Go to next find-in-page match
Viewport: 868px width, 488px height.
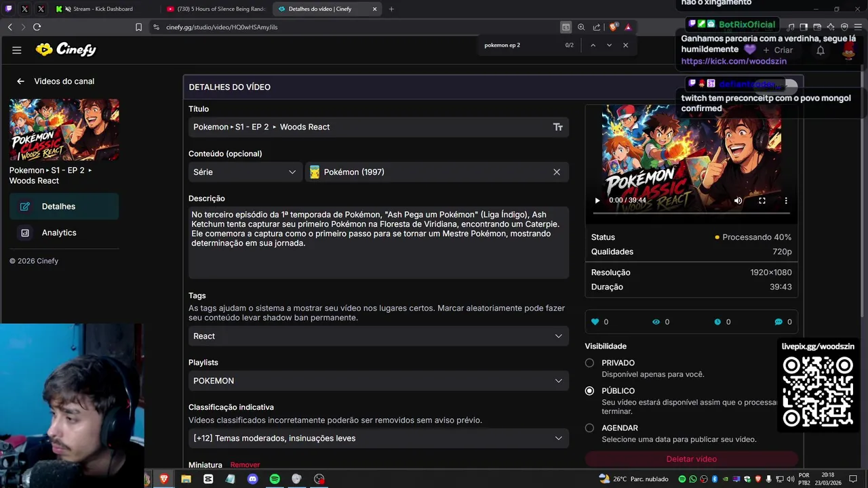[x=609, y=45]
